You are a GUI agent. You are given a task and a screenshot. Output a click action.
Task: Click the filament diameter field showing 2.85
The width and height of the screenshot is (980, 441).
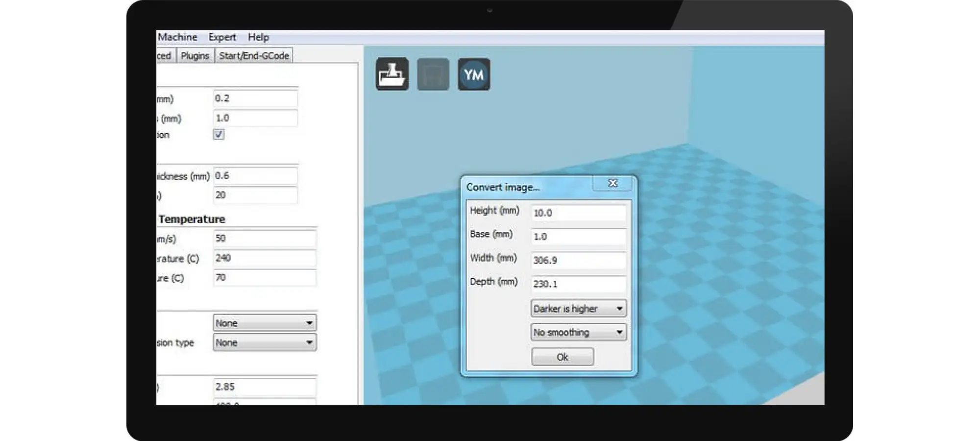pos(265,387)
